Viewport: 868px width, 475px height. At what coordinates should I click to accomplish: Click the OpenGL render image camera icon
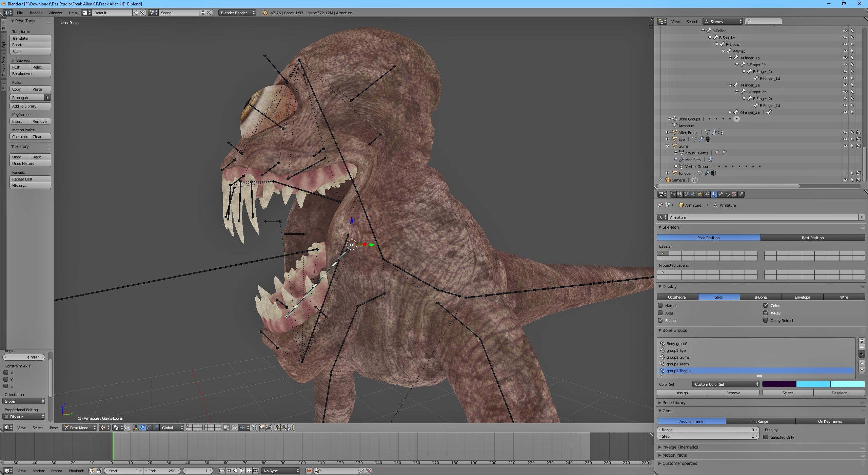click(x=262, y=427)
